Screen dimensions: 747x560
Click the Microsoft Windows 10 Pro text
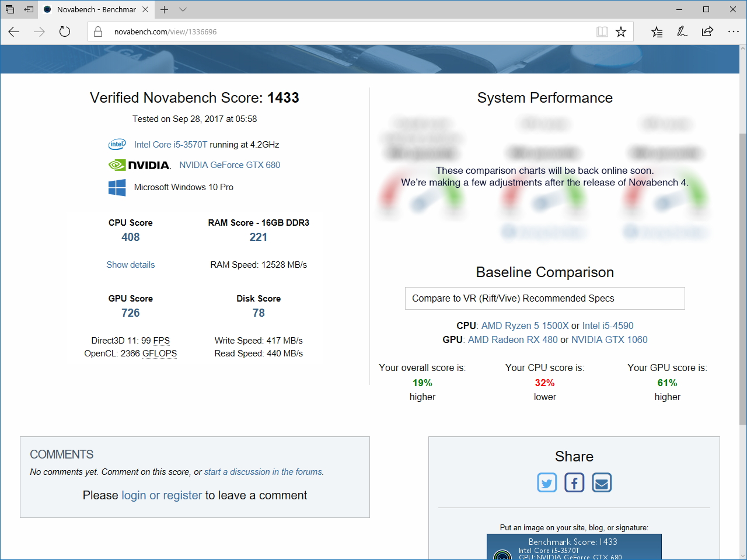coord(184,187)
